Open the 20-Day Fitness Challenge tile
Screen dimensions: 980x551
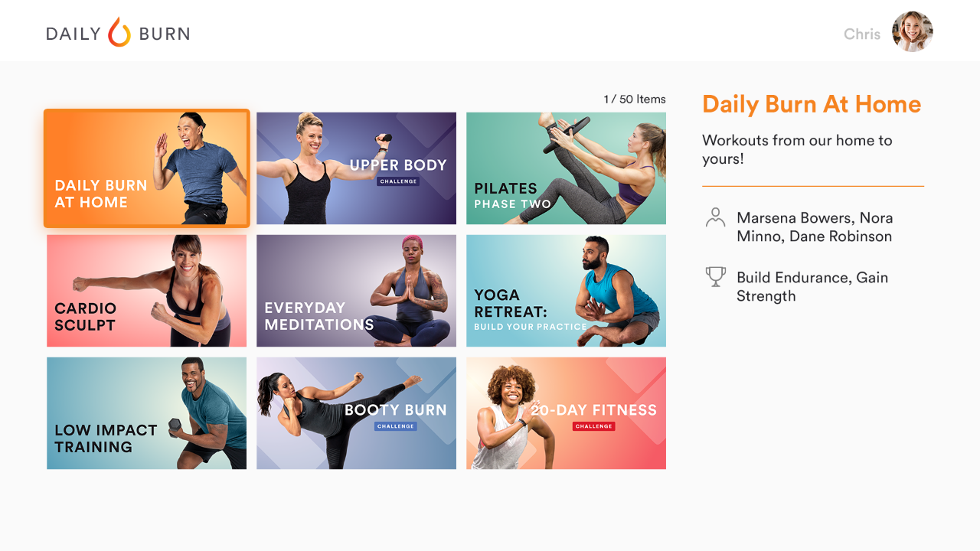point(566,413)
